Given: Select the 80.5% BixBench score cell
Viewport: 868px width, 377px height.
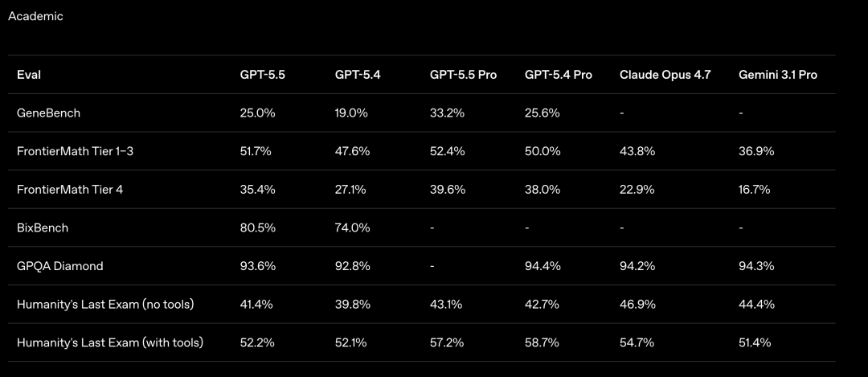Looking at the screenshot, I should click(257, 227).
